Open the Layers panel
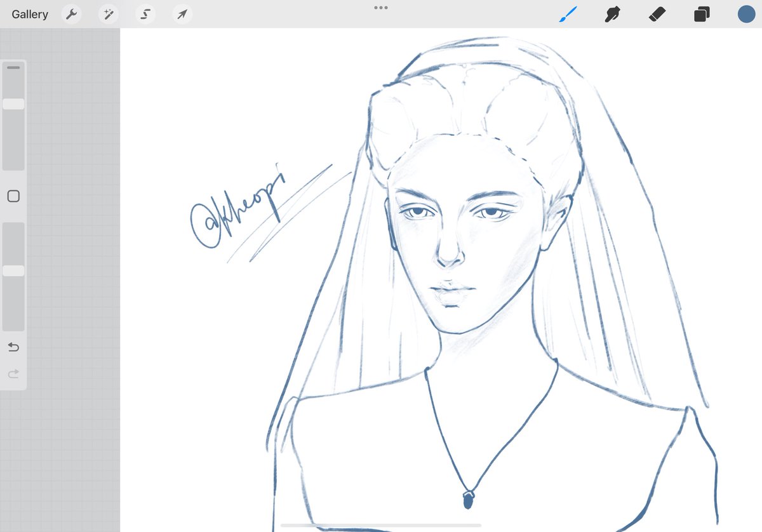The image size is (762, 532). pos(701,14)
